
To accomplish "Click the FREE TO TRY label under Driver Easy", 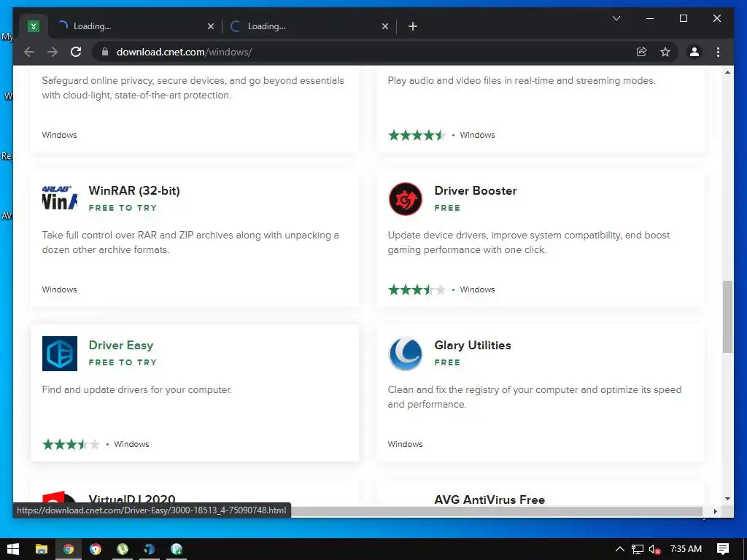I will (x=123, y=362).
